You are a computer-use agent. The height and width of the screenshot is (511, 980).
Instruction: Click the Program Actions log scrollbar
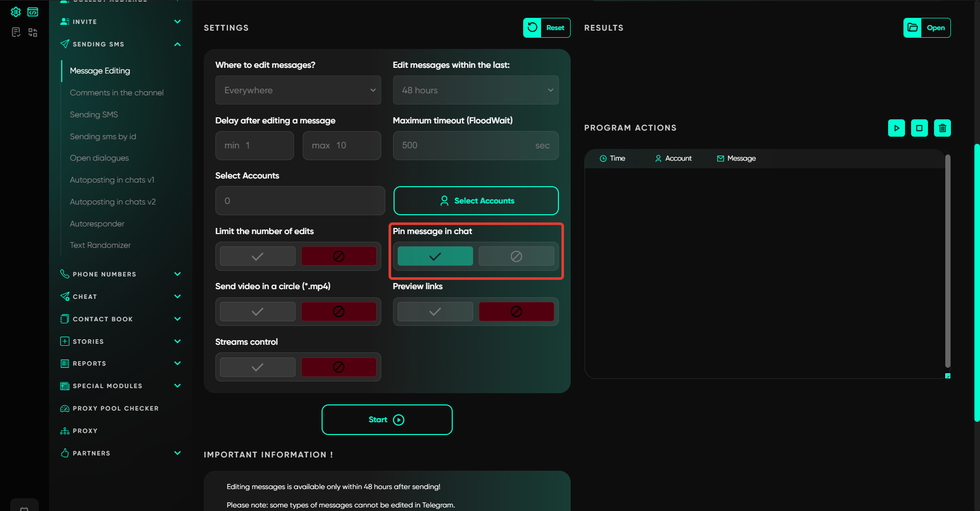point(947,260)
